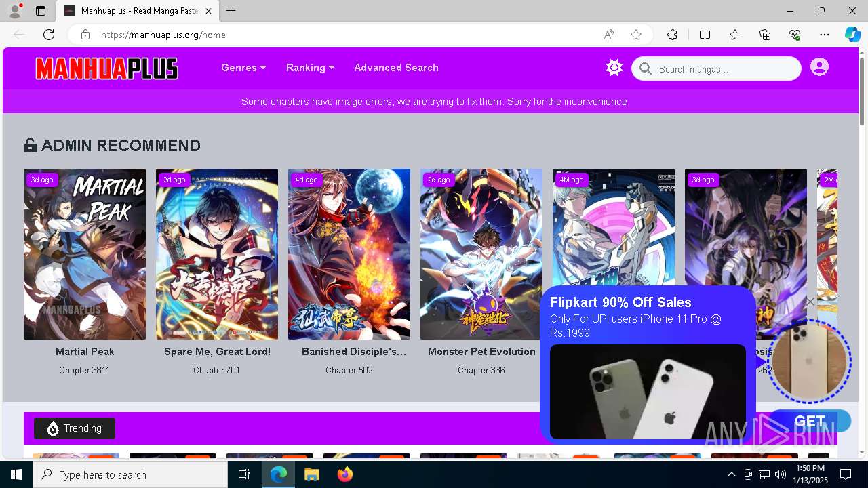
Task: Click the GET button on ad
Action: [x=810, y=421]
